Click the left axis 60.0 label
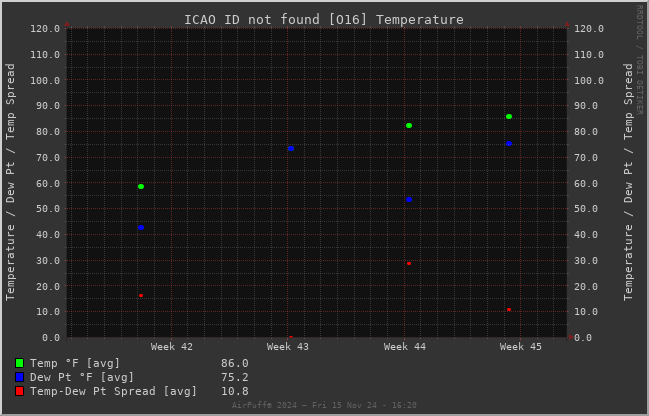This screenshot has height=416, width=649. (48, 183)
